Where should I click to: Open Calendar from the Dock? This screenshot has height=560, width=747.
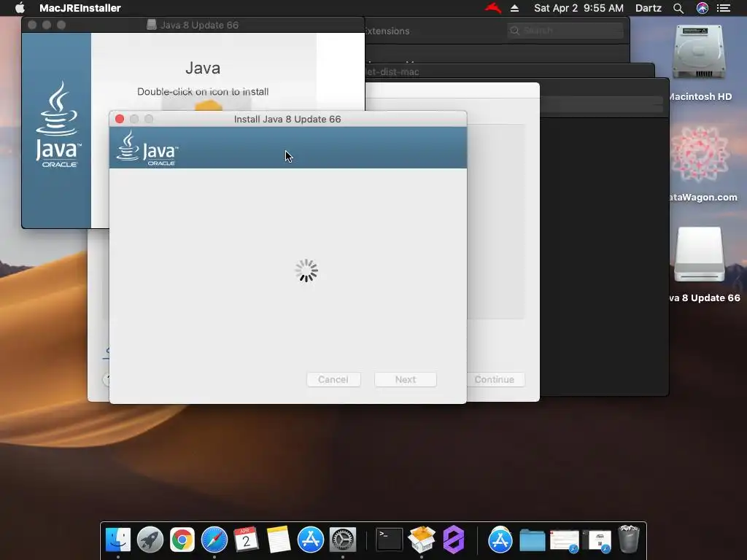tap(247, 540)
